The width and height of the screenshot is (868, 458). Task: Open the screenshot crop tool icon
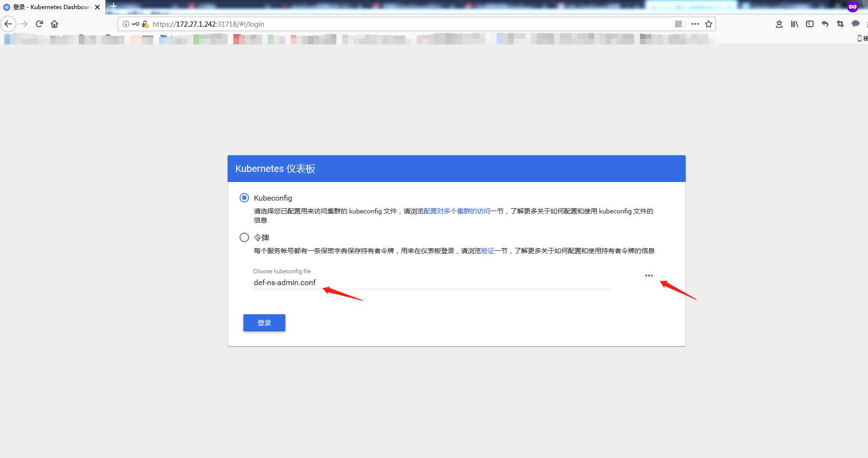point(840,24)
